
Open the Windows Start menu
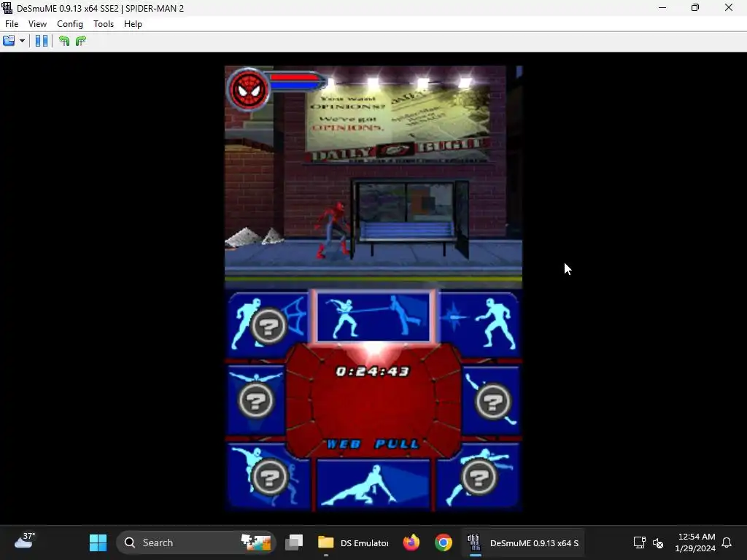pos(98,542)
